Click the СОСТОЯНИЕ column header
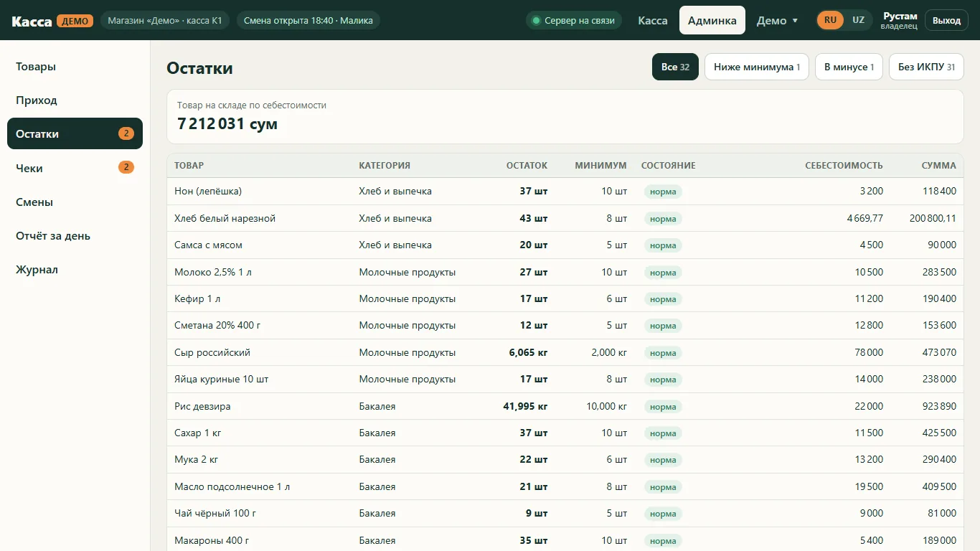Screen dimensions: 980x551 click(669, 166)
